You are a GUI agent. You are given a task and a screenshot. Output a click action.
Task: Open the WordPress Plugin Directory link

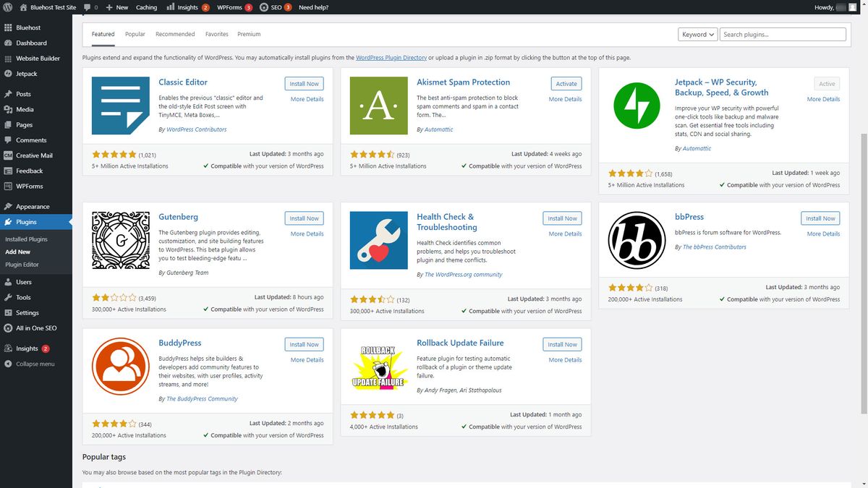tap(391, 58)
